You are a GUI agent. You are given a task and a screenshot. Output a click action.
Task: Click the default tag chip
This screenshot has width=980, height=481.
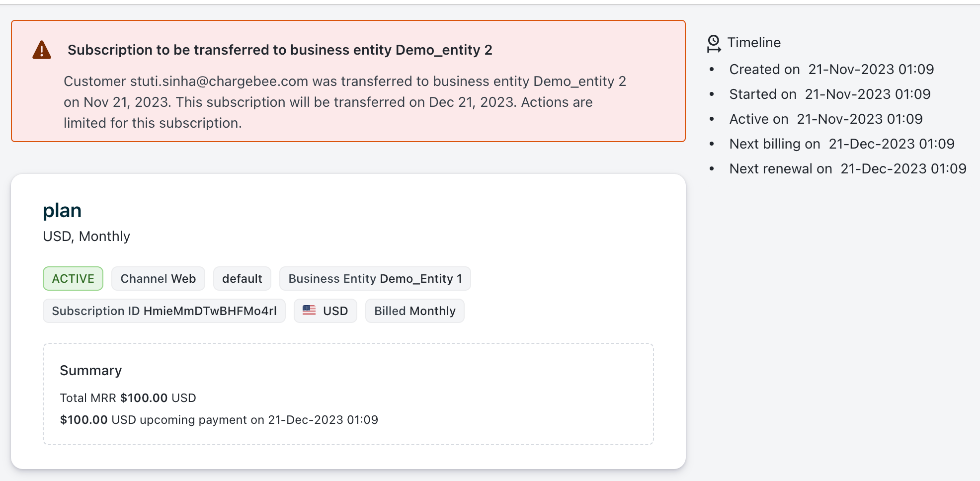[x=242, y=279]
